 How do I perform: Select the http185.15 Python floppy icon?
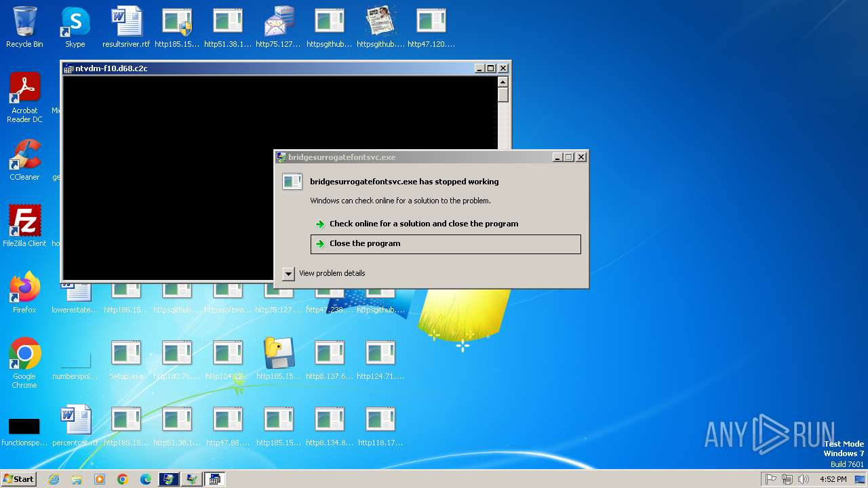coord(279,359)
